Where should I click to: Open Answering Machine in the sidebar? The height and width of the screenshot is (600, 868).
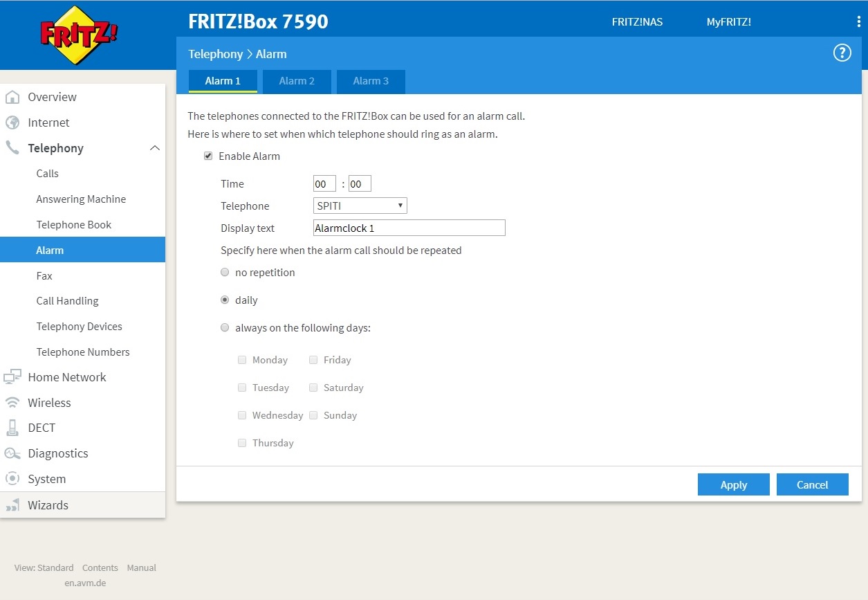coord(82,199)
